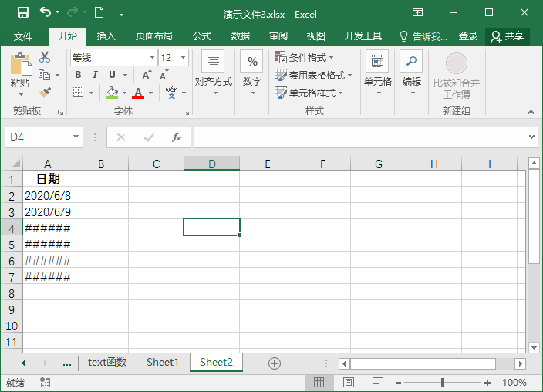Open the Number format group
This screenshot has height=392, width=543.
(252, 73)
